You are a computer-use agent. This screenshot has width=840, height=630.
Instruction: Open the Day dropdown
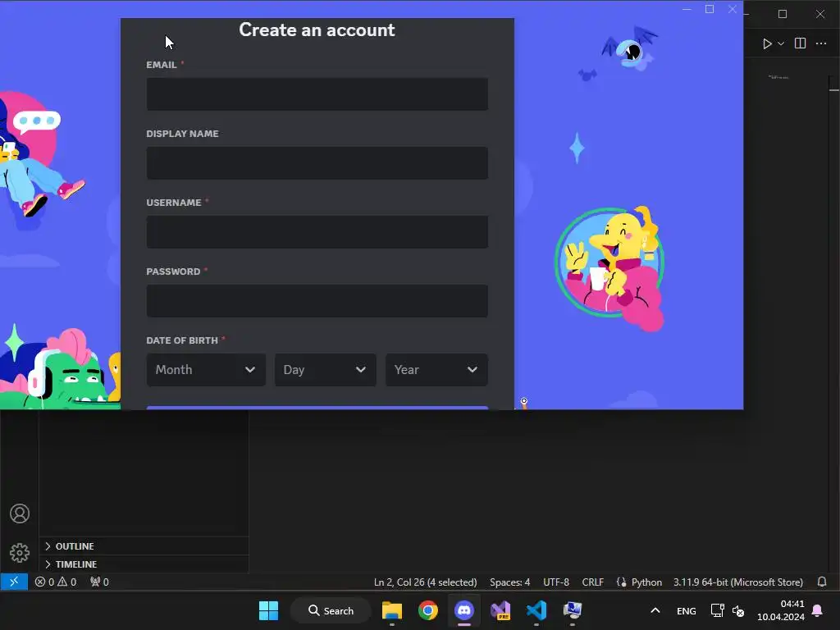click(325, 370)
